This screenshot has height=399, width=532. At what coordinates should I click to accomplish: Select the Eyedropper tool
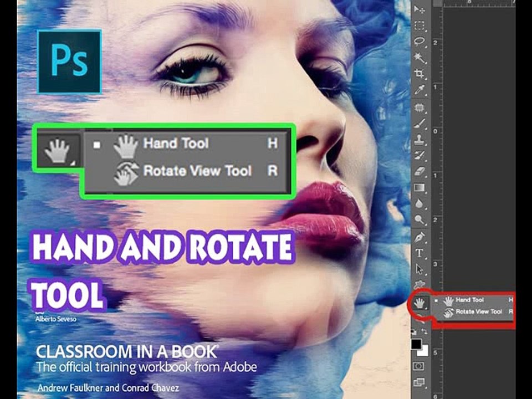(x=420, y=90)
